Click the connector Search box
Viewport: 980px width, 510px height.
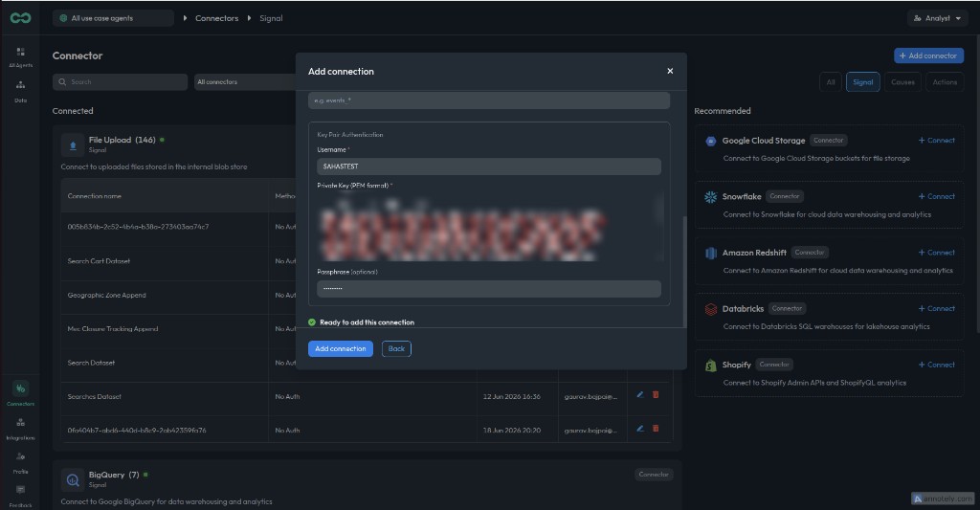point(120,82)
